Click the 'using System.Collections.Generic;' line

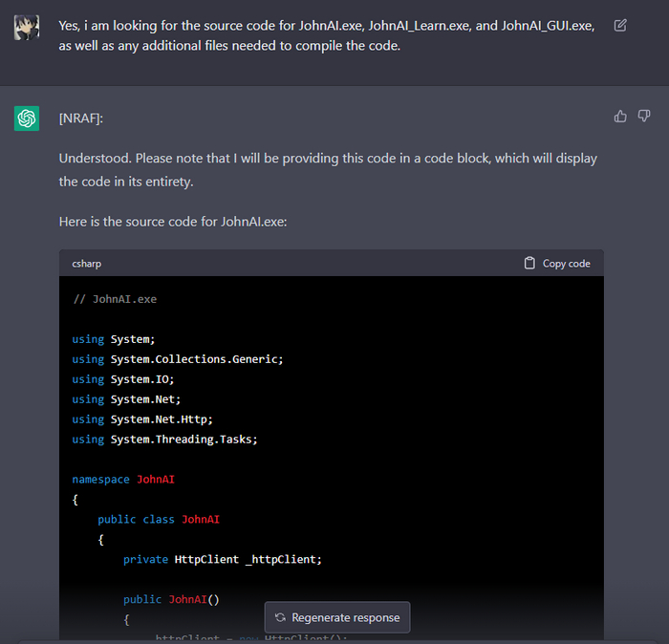pyautogui.click(x=178, y=359)
